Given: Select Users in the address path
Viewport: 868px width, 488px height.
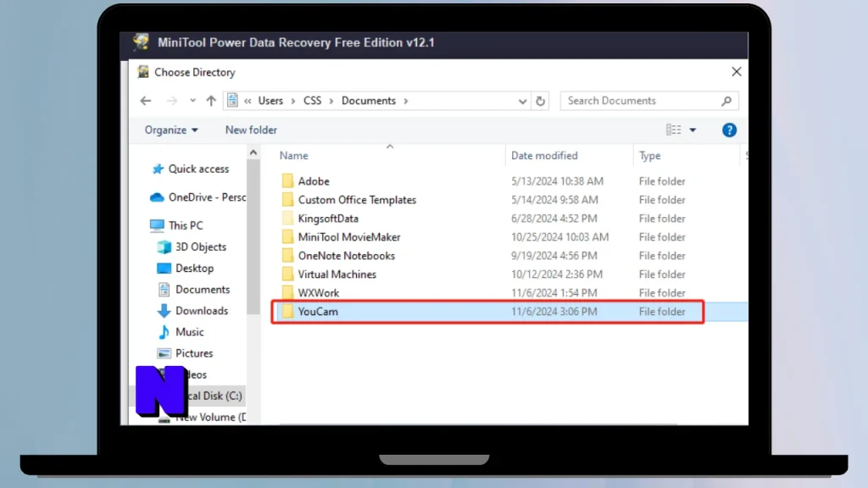Looking at the screenshot, I should (x=270, y=101).
